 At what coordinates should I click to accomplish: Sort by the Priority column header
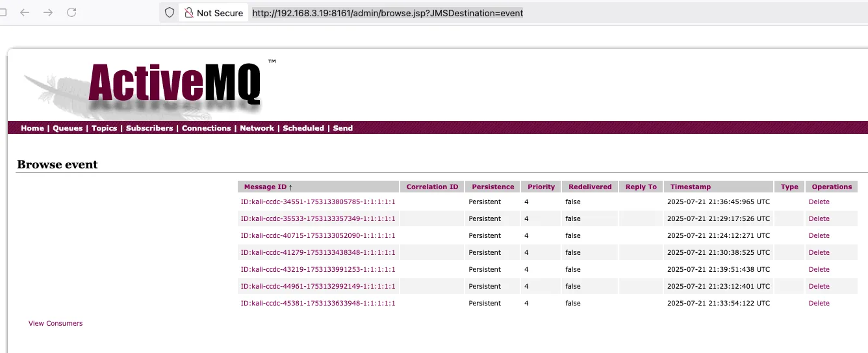tap(541, 187)
